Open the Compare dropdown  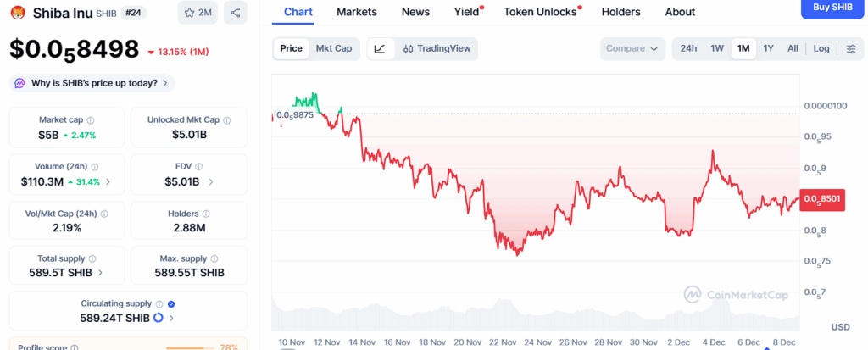632,48
